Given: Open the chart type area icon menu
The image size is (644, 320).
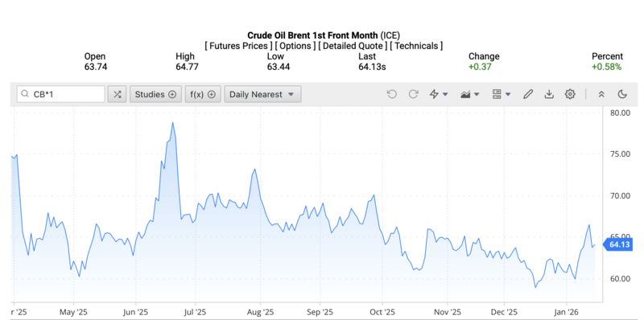Looking at the screenshot, I should [x=465, y=94].
